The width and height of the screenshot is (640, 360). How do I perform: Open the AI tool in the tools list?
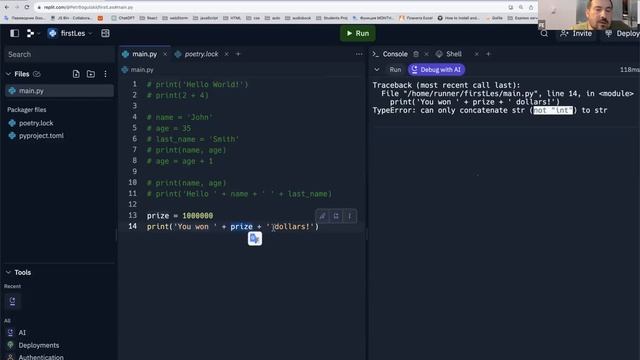click(x=22, y=333)
